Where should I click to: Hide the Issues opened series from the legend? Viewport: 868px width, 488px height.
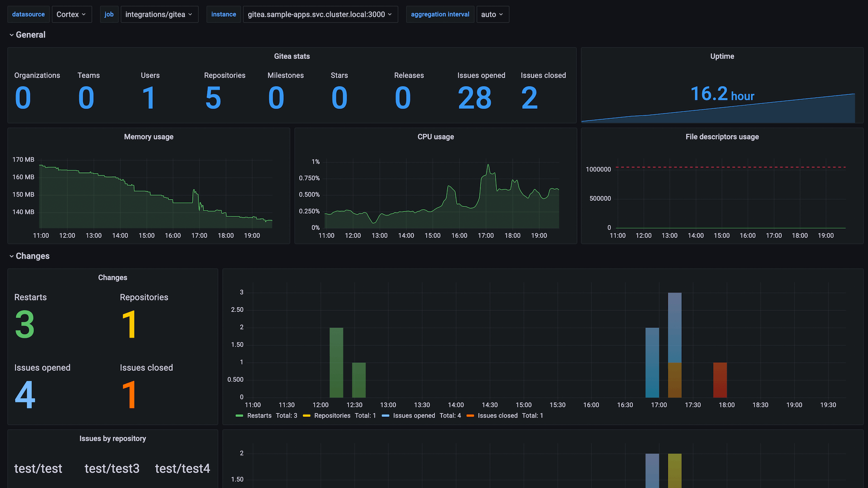tap(415, 415)
